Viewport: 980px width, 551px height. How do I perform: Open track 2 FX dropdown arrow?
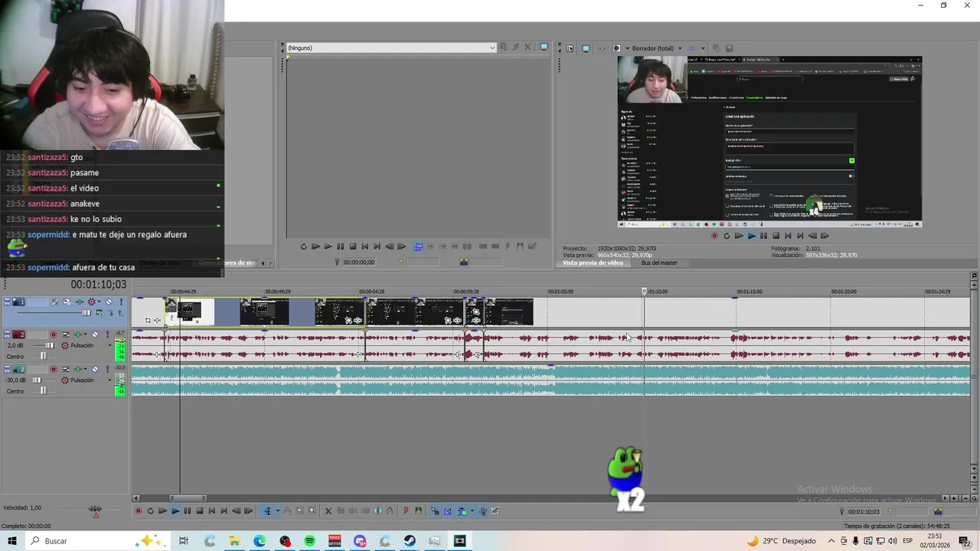tap(86, 334)
